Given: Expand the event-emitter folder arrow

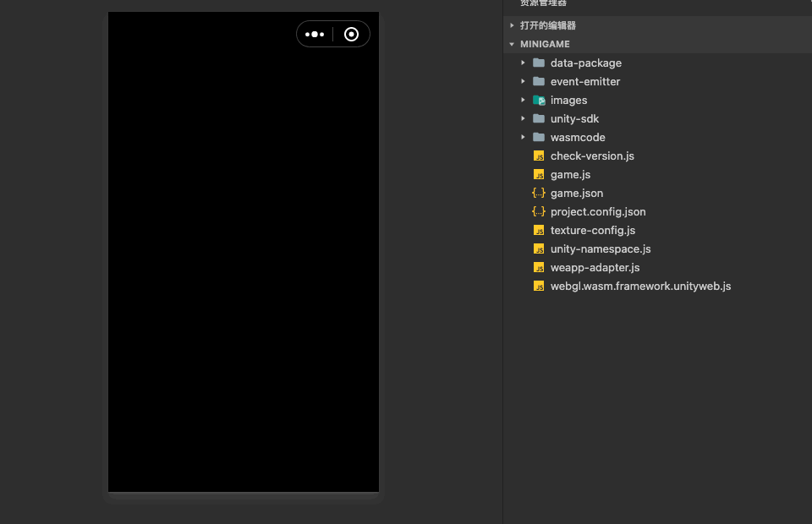Looking at the screenshot, I should pyautogui.click(x=523, y=81).
